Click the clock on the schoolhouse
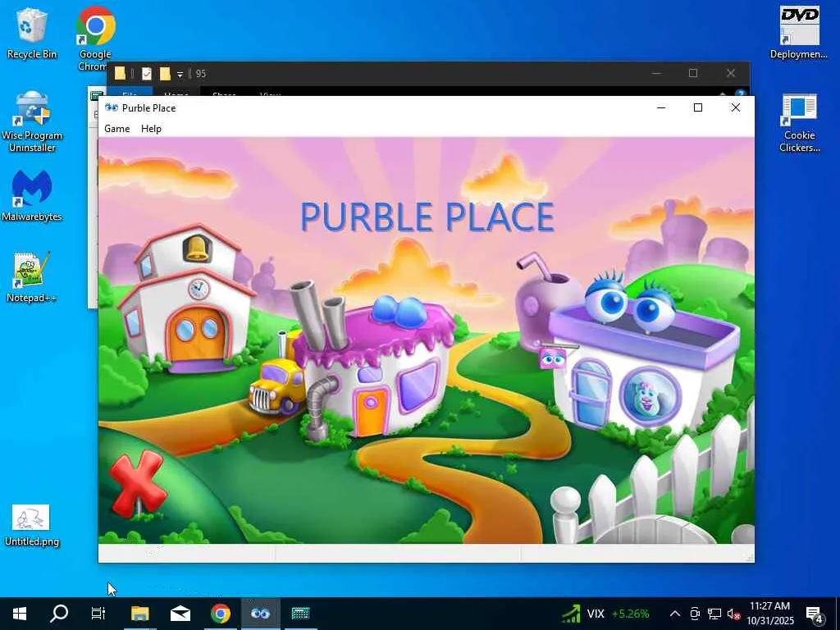The width and height of the screenshot is (840, 630). (199, 289)
